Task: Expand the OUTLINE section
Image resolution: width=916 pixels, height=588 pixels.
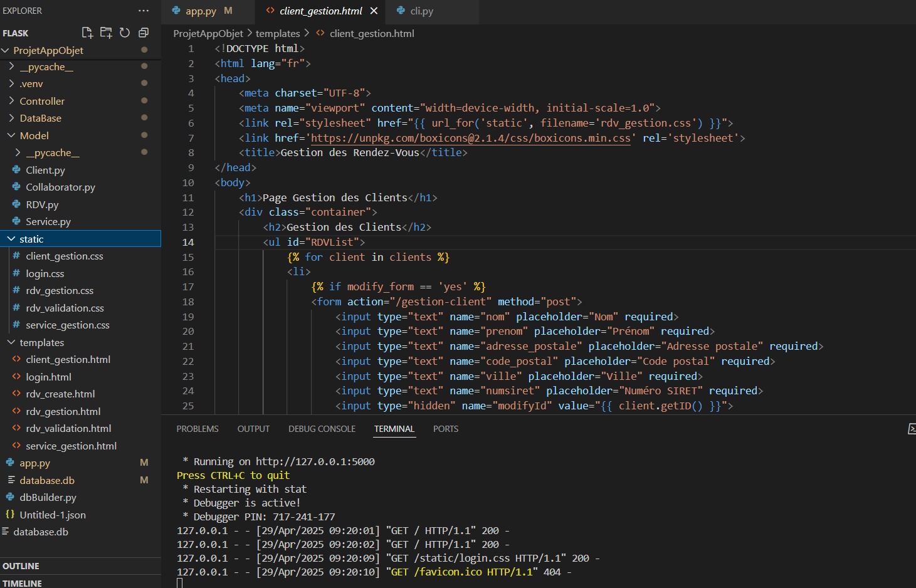Action: (x=21, y=566)
